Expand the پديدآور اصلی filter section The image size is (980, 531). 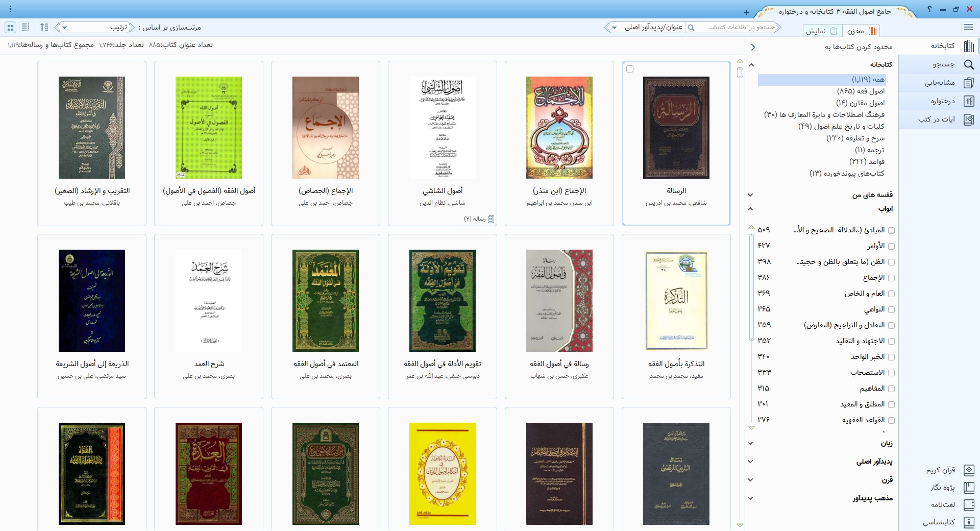click(751, 462)
